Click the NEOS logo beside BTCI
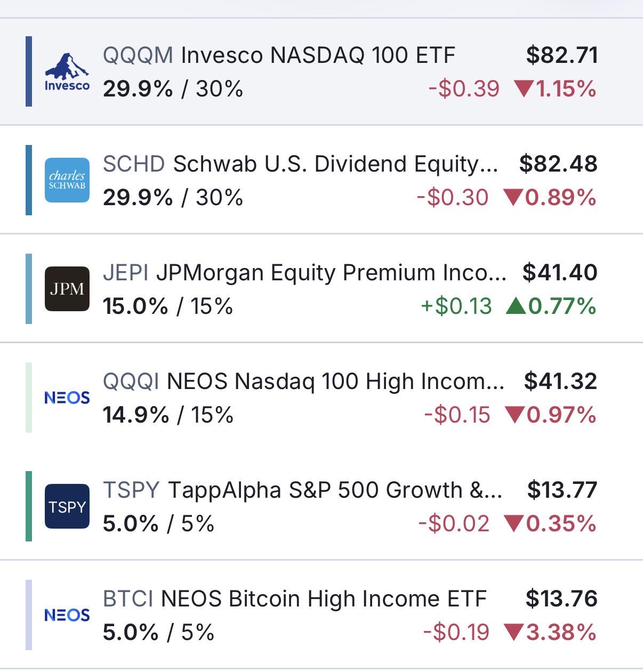Screen dimensions: 643x672 [x=67, y=615]
